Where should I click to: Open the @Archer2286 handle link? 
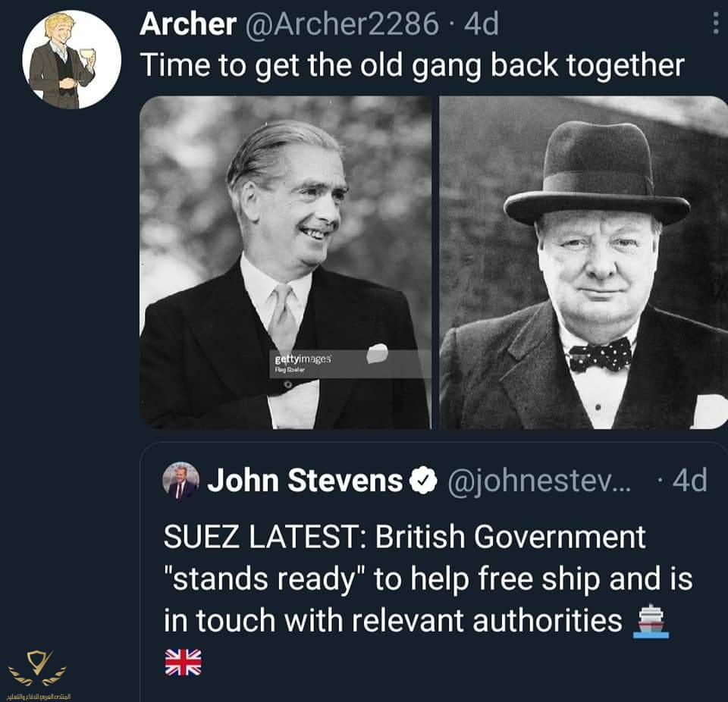(341, 24)
